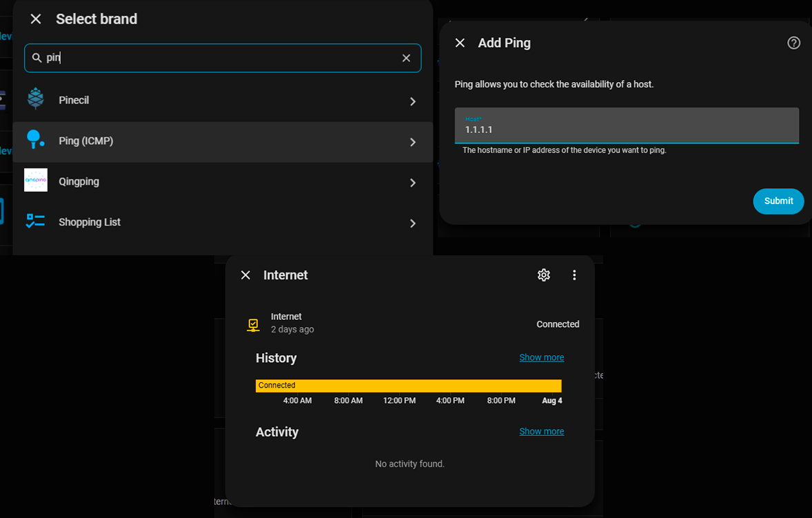Click the 'No activity found.' message

[409, 464]
